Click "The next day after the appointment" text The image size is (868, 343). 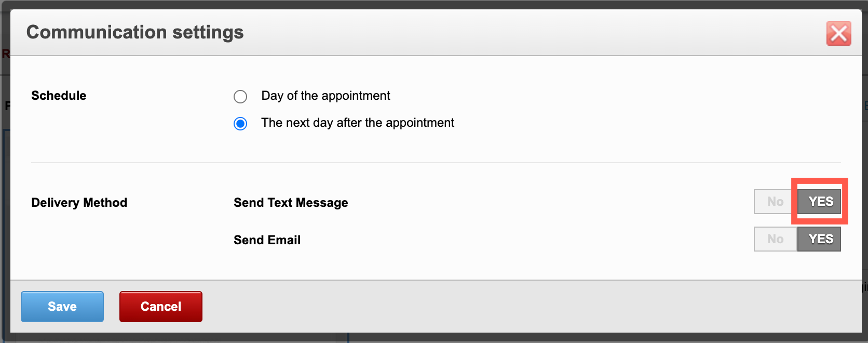[358, 123]
